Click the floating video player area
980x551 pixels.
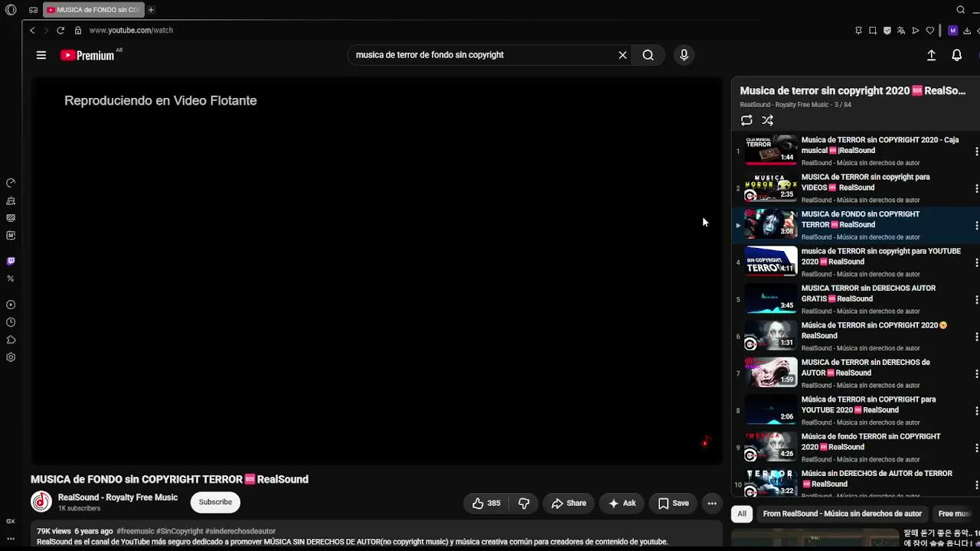tap(377, 271)
